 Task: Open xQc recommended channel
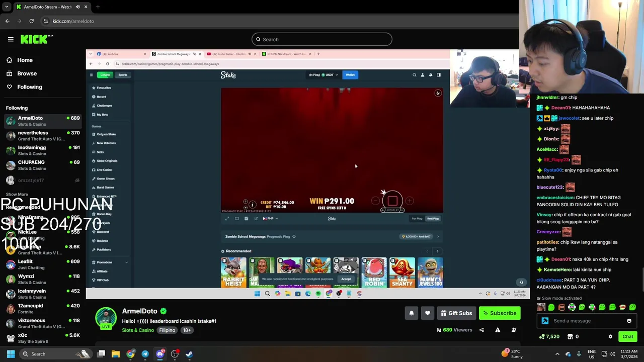(43, 338)
